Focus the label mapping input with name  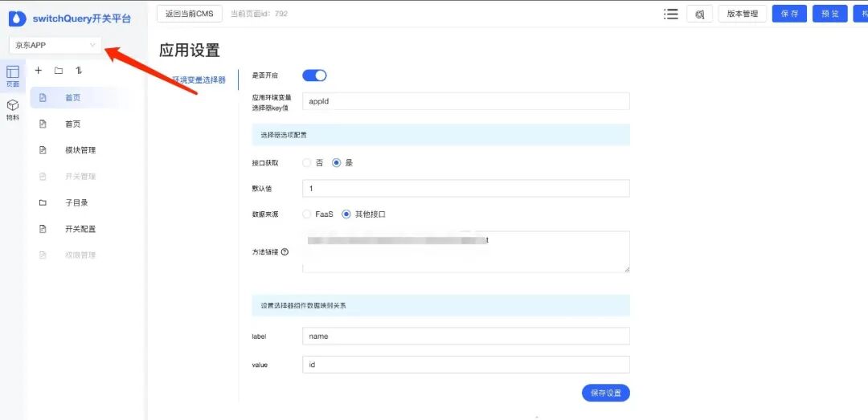tap(466, 336)
